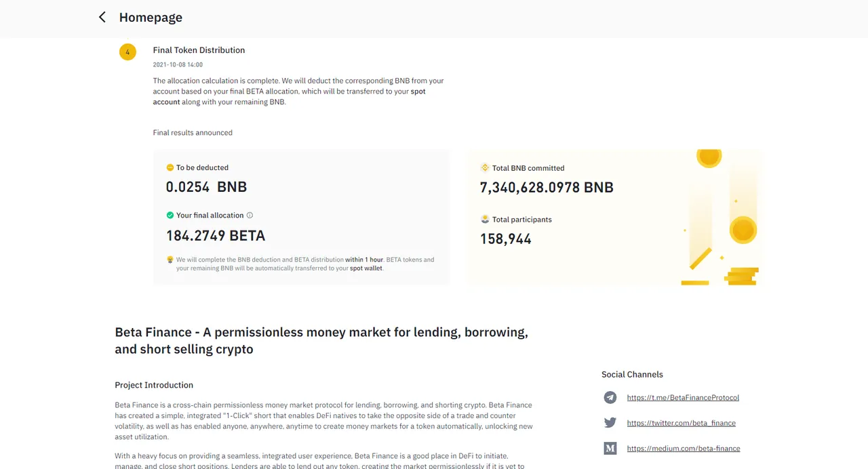Click the BNB icon by 'Total BNB committed'
This screenshot has height=469, width=868.
(x=484, y=167)
